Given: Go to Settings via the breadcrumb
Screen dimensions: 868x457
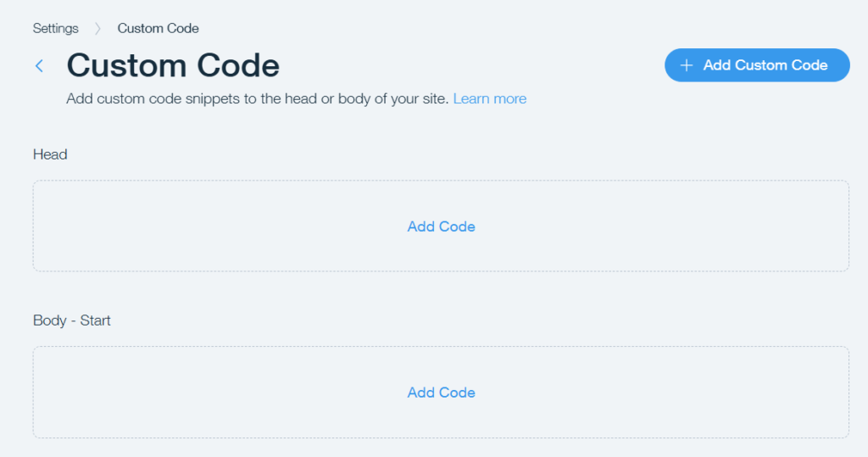Looking at the screenshot, I should [x=55, y=28].
